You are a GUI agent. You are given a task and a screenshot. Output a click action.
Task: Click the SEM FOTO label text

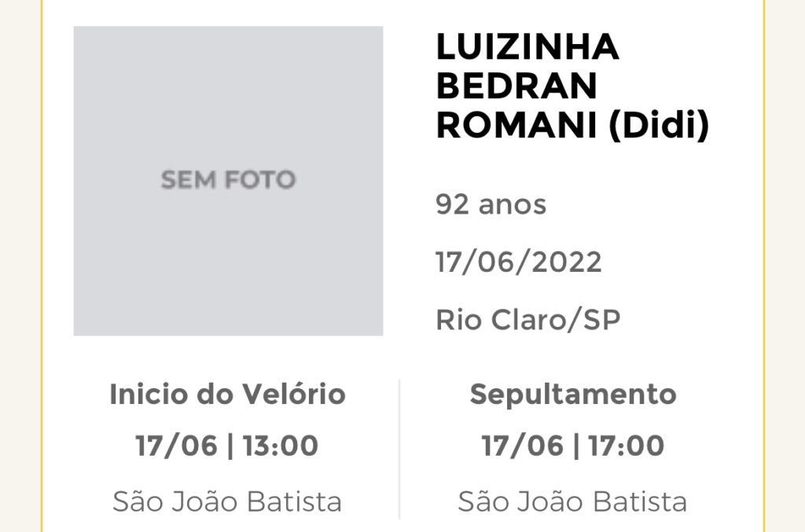[229, 180]
